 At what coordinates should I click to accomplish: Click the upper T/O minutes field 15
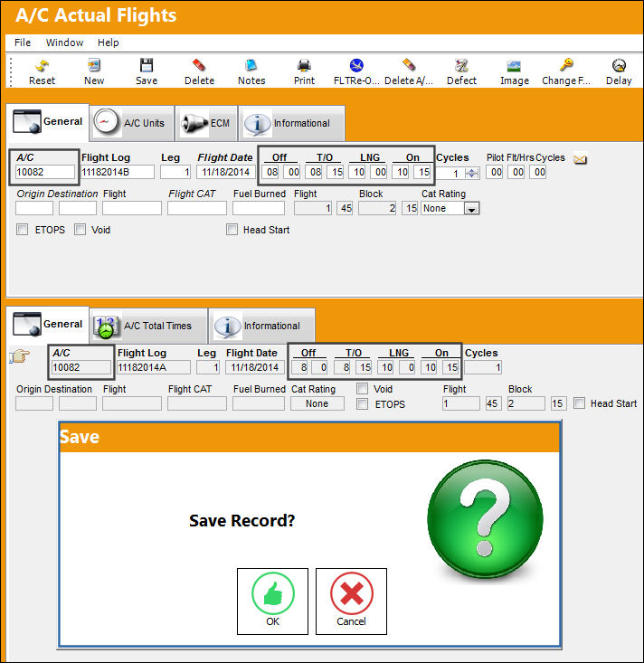[x=336, y=172]
